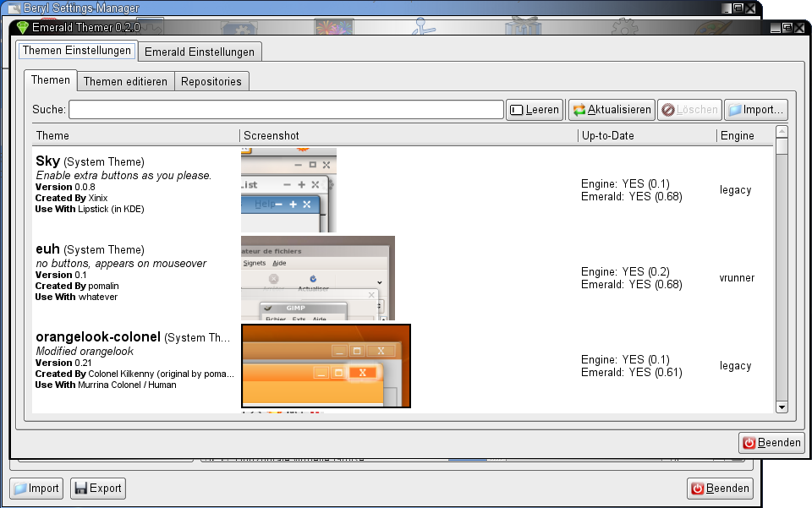
Task: Click the Aktualisieren refresh button
Action: [612, 110]
